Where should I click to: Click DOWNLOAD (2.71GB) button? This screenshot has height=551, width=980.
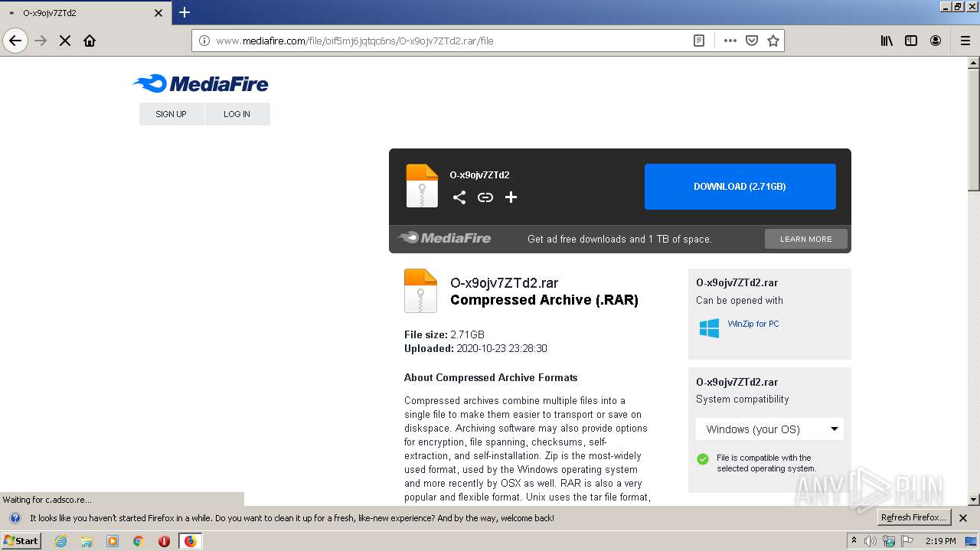(740, 187)
